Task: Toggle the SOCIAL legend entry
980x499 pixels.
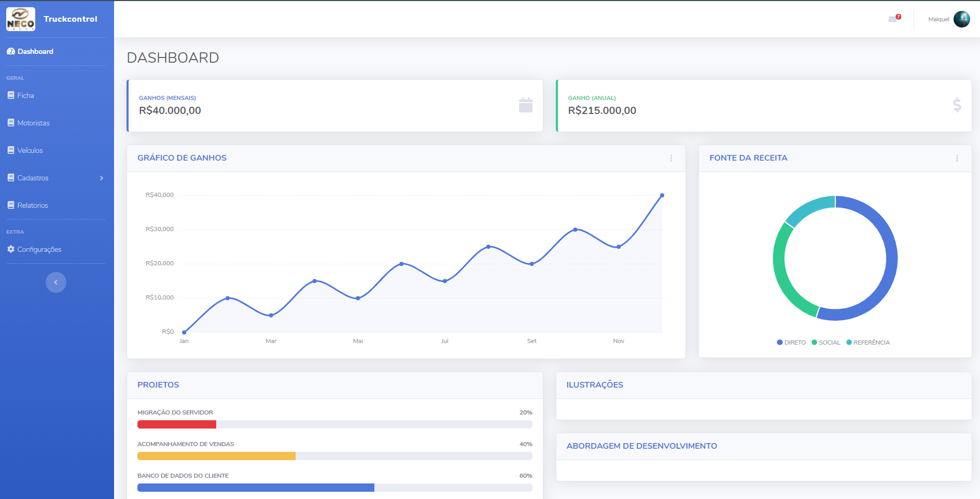Action: (x=826, y=343)
